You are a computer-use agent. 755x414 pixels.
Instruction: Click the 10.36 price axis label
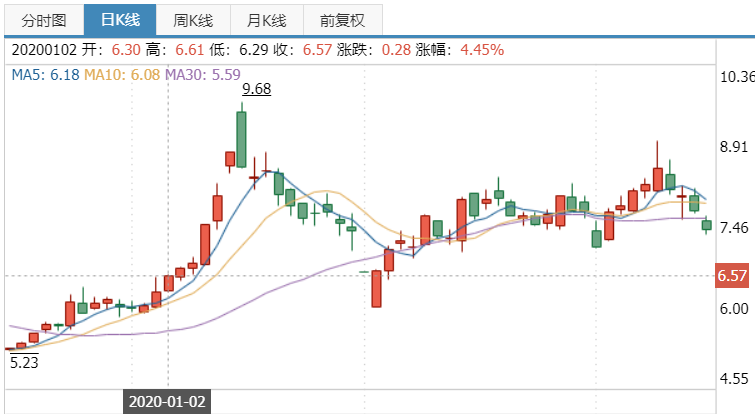tap(735, 77)
